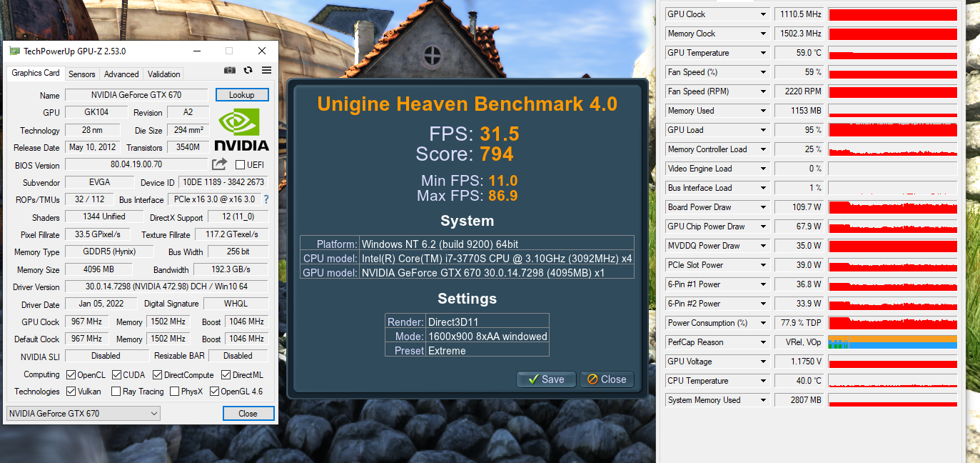Toggle the DirectCompute checkbox

click(x=157, y=374)
